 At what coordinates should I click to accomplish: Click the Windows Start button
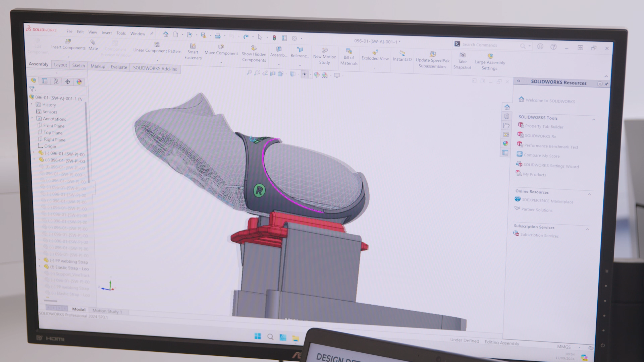[258, 336]
